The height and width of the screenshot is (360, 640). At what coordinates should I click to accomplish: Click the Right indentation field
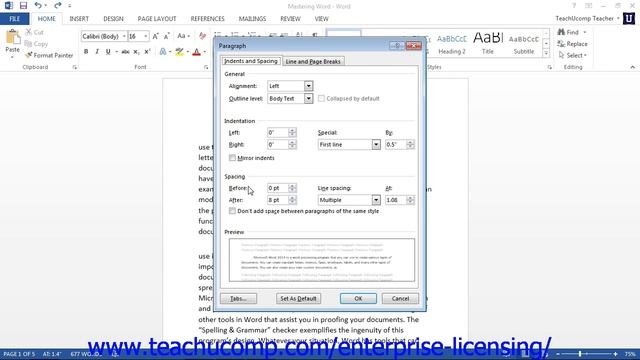[x=278, y=144]
